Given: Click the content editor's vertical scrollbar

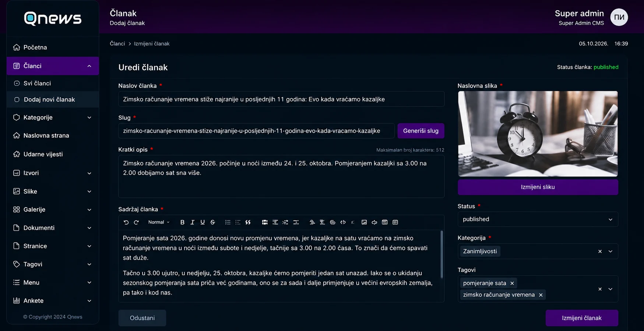Looking at the screenshot, I should (441, 254).
